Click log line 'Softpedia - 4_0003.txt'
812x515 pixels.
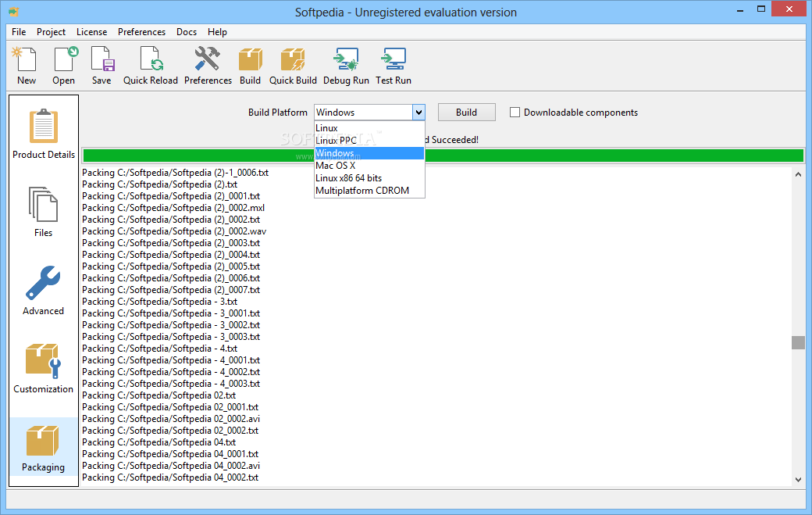(x=171, y=384)
